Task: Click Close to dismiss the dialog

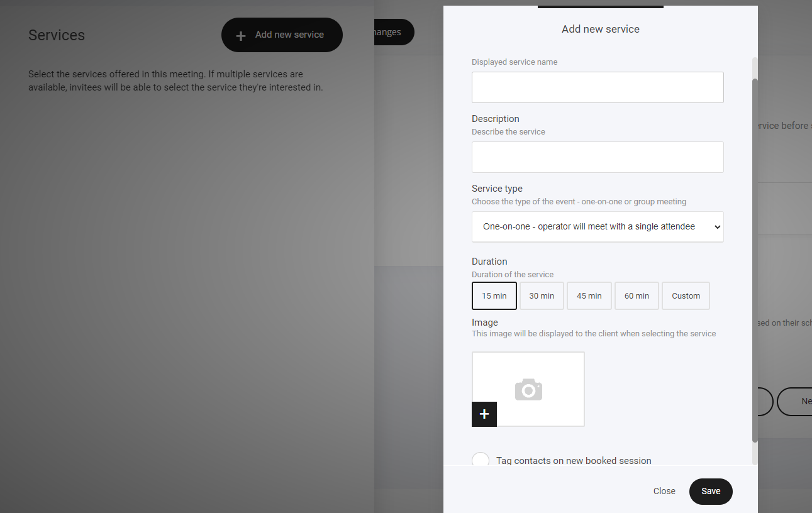Action: pyautogui.click(x=664, y=492)
